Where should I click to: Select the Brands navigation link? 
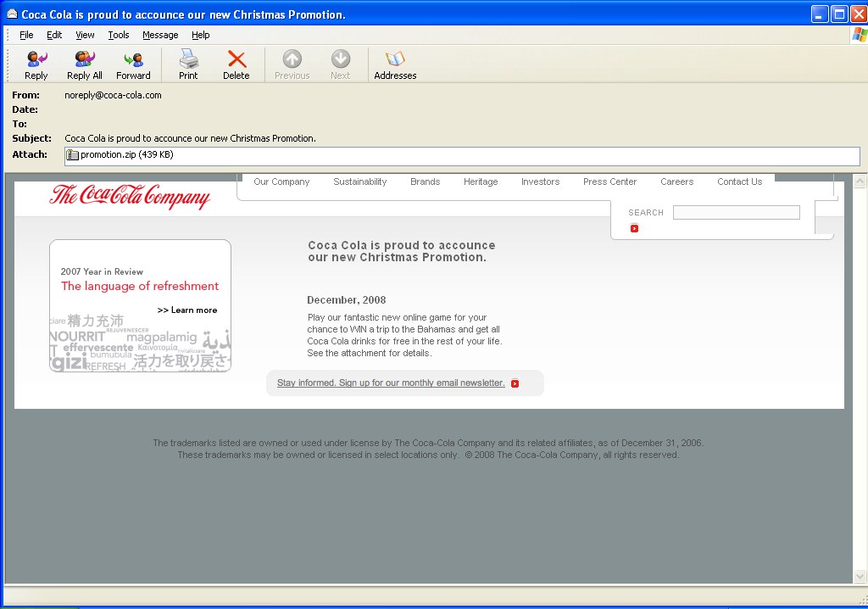(426, 182)
